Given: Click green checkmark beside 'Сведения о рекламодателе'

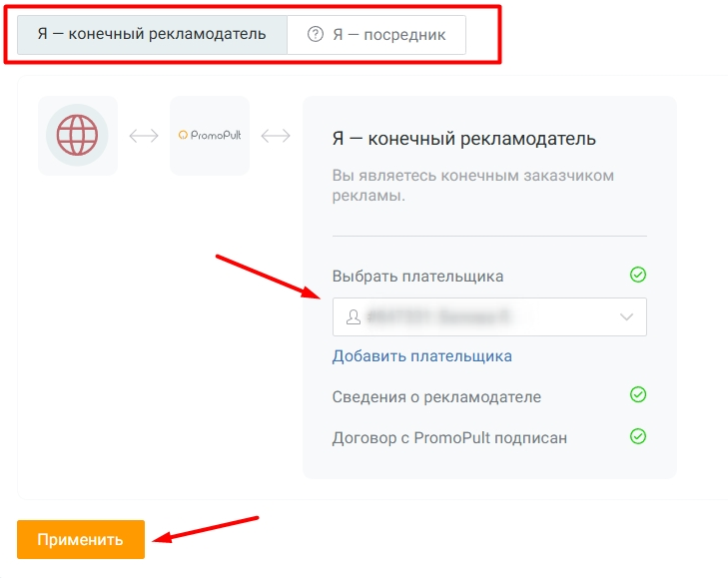Looking at the screenshot, I should pos(638,395).
